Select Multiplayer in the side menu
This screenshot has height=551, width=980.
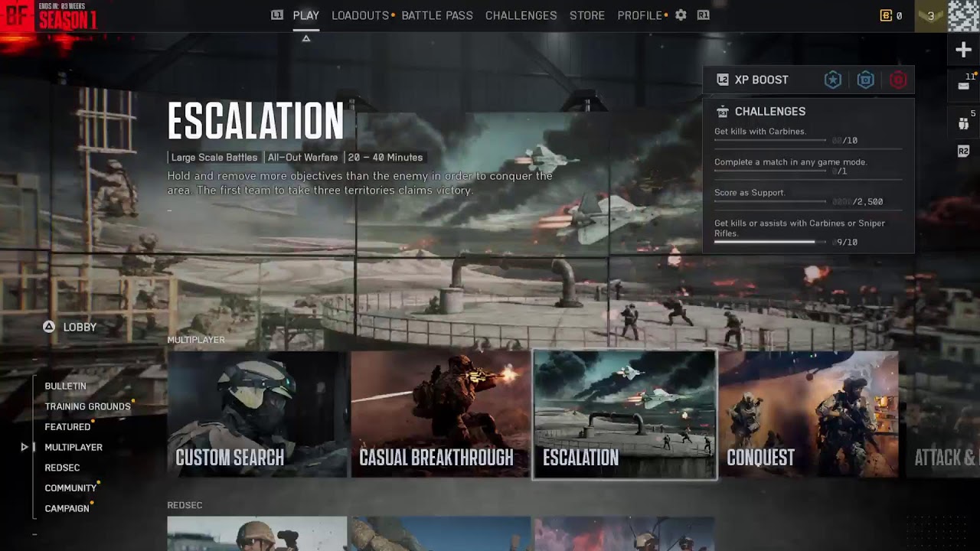pos(73,447)
